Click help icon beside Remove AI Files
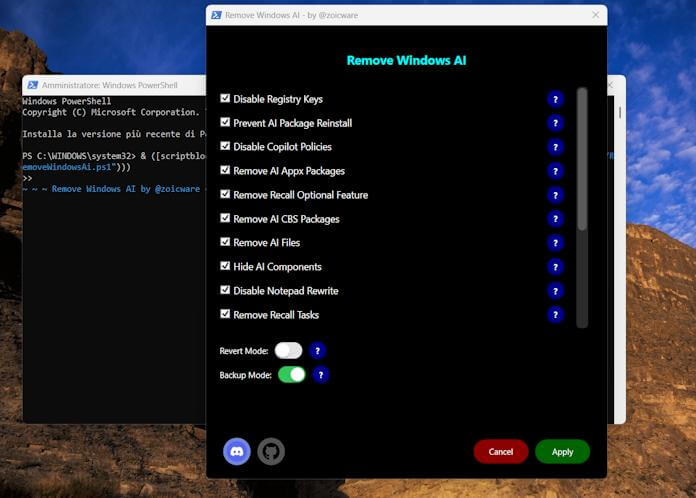This screenshot has height=498, width=696. click(555, 243)
